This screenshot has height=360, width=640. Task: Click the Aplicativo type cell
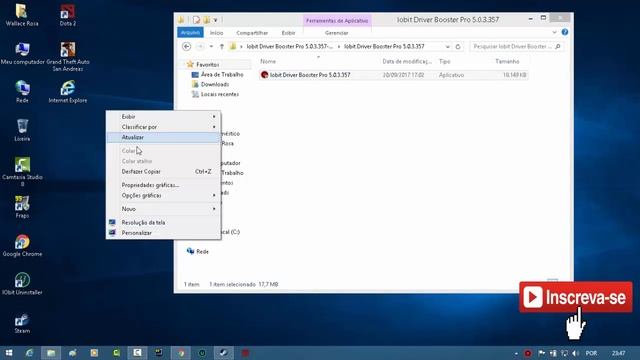451,75
